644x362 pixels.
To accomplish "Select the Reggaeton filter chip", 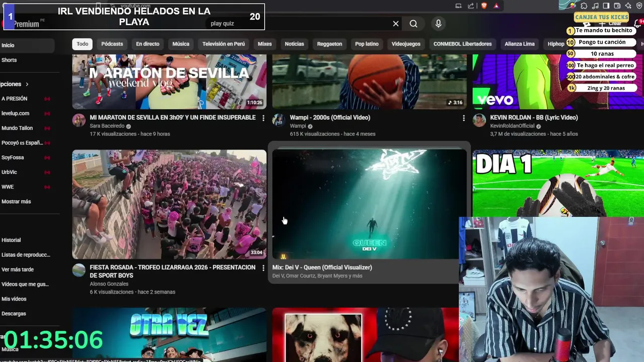I will [x=330, y=44].
